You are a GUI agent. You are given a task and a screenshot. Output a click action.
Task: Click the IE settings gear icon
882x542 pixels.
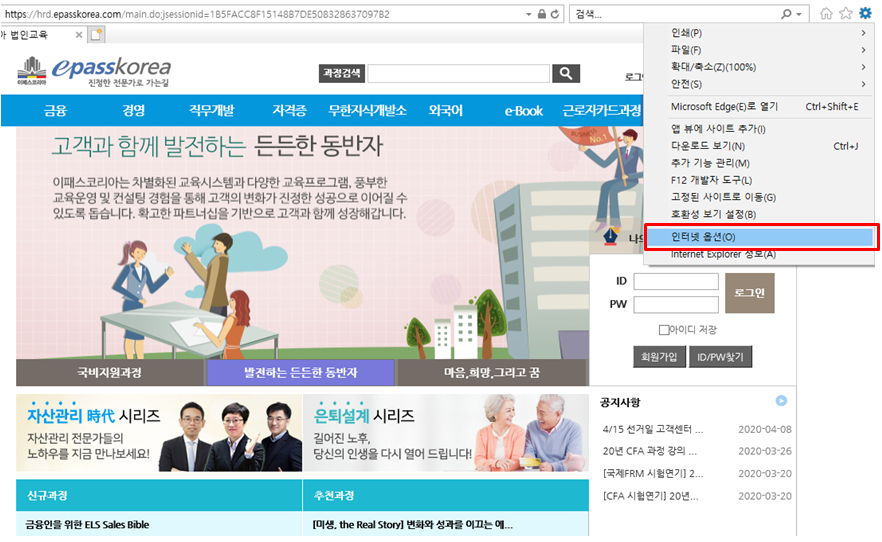pos(866,14)
